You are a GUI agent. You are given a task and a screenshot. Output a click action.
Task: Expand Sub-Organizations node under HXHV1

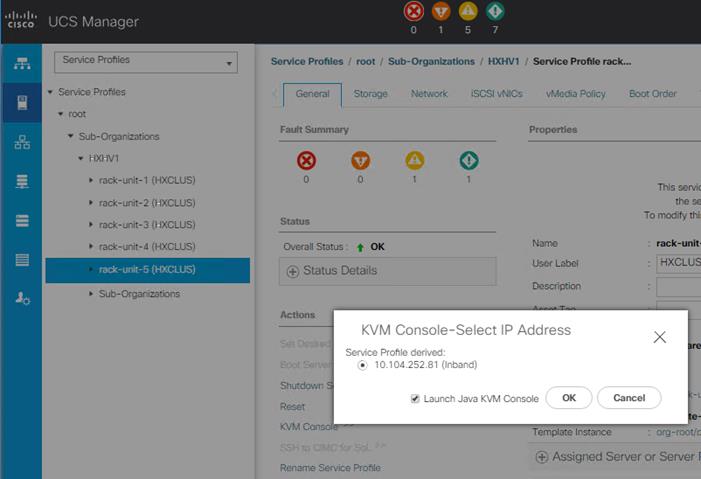point(91,294)
